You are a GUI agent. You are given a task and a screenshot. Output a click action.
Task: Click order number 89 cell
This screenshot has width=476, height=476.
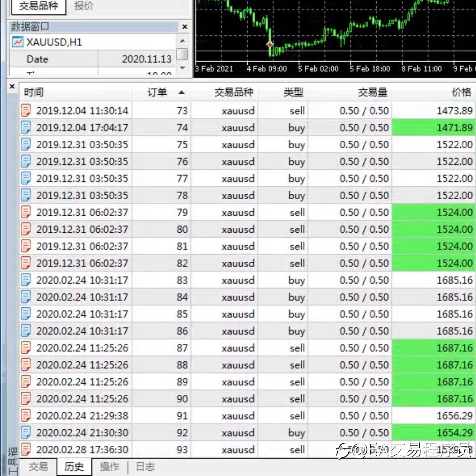click(x=161, y=382)
